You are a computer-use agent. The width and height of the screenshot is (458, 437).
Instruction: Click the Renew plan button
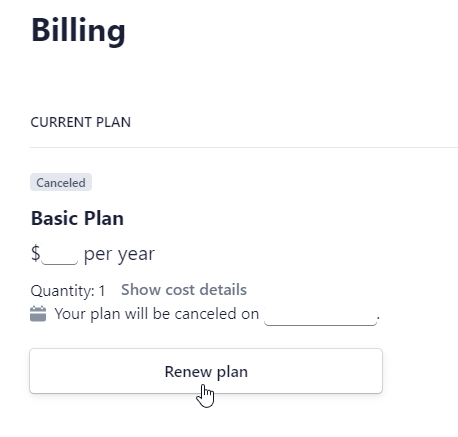(206, 371)
